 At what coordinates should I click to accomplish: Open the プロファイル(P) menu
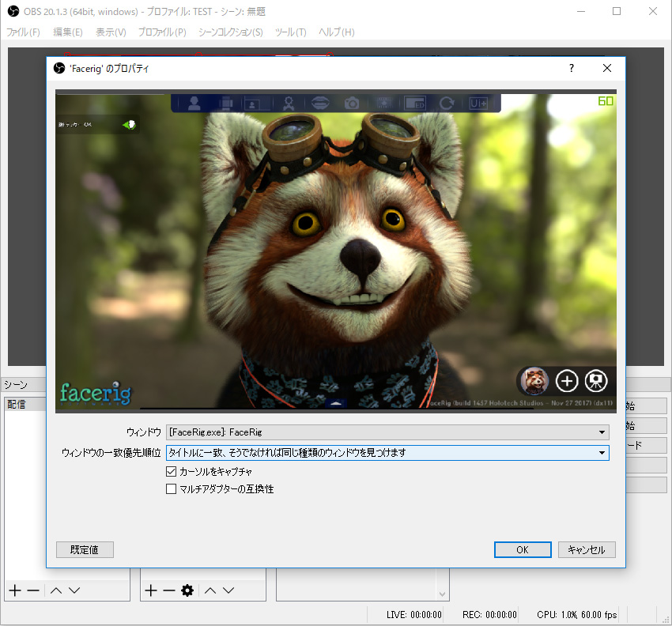[162, 32]
